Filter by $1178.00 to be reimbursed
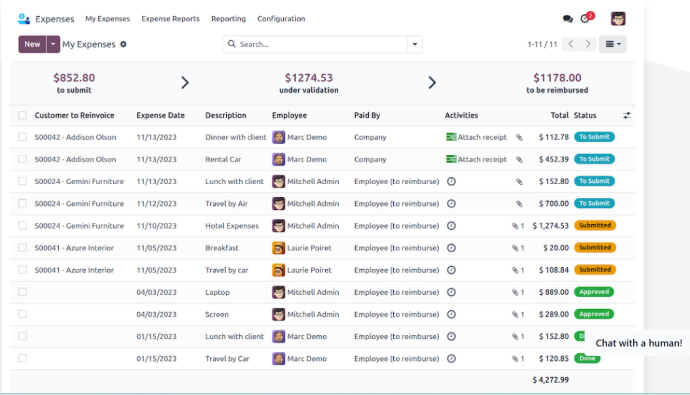This screenshot has height=395, width=690. 557,83
